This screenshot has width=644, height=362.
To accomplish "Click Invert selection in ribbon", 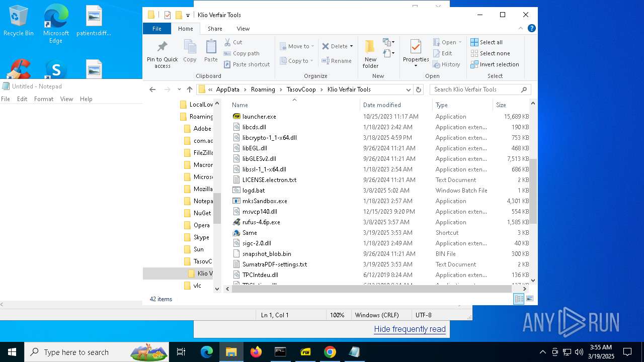I will click(x=495, y=64).
